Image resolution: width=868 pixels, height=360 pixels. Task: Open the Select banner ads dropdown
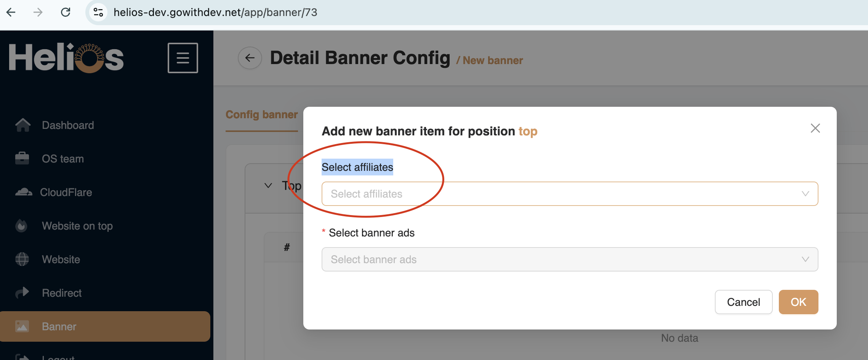(570, 259)
